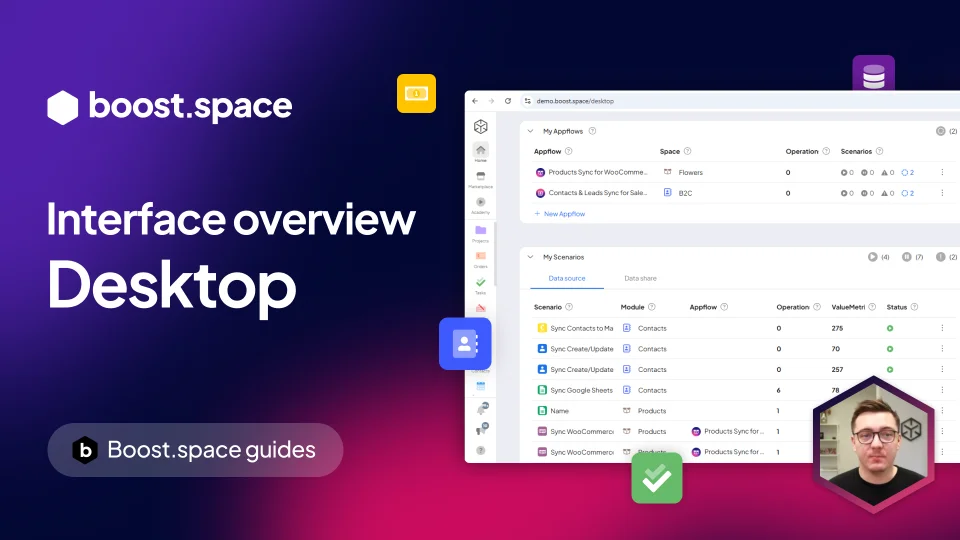Open kebab menu for Sync Contacts to Ma row
The height and width of the screenshot is (540, 960).
[942, 328]
